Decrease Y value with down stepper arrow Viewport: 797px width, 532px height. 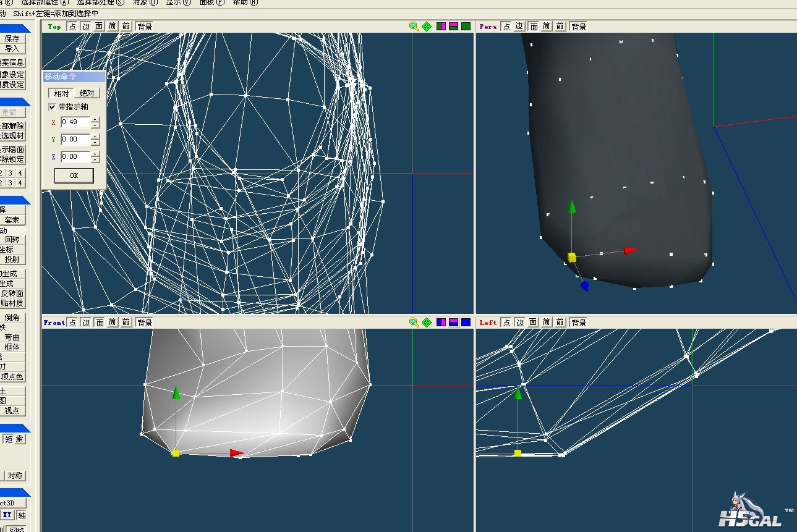[95, 143]
